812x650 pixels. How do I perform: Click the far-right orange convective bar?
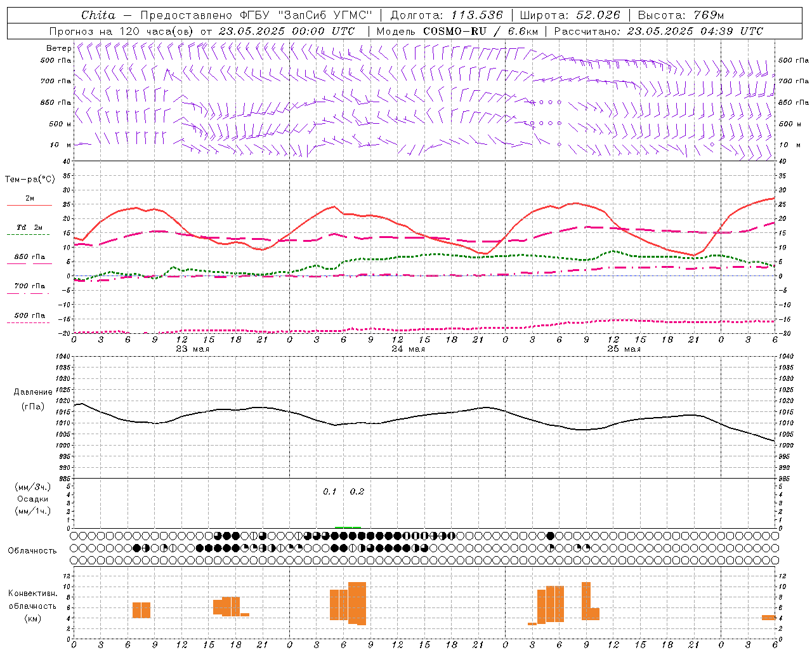[768, 618]
